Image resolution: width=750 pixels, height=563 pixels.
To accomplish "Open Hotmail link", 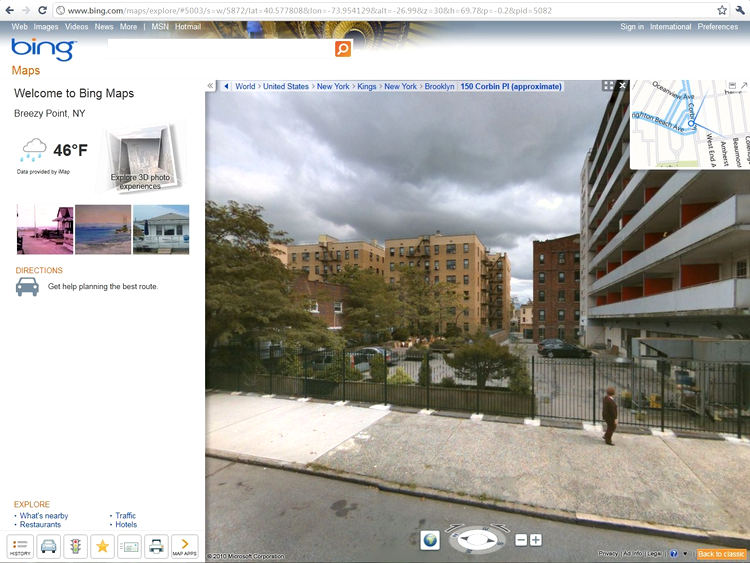I will click(188, 27).
